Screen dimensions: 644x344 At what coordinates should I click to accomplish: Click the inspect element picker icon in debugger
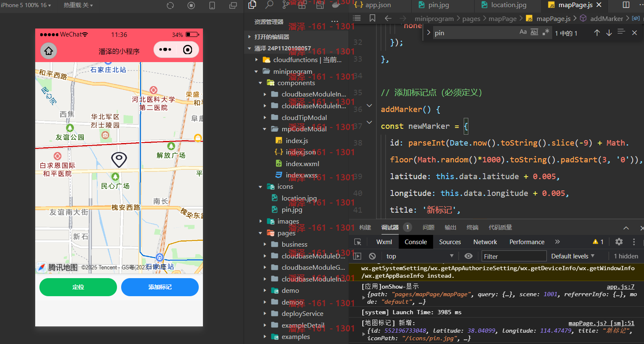[x=358, y=242]
